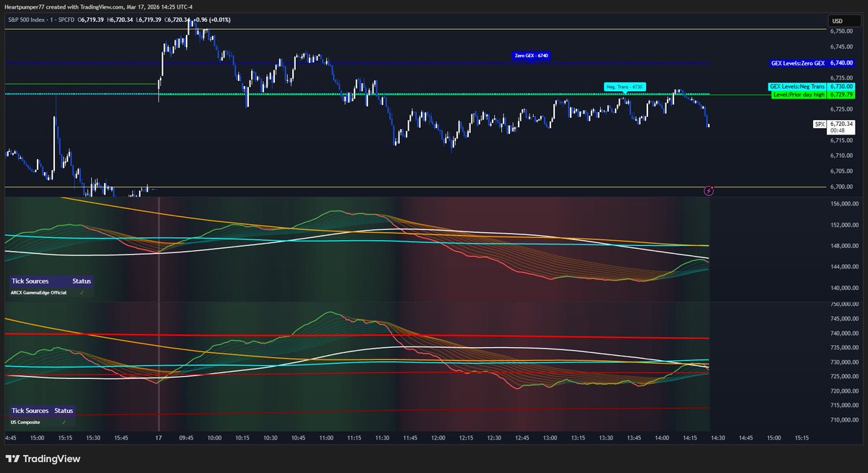This screenshot has height=473, width=868.
Task: Click the 6,700.00 price axis value
Action: point(843,186)
